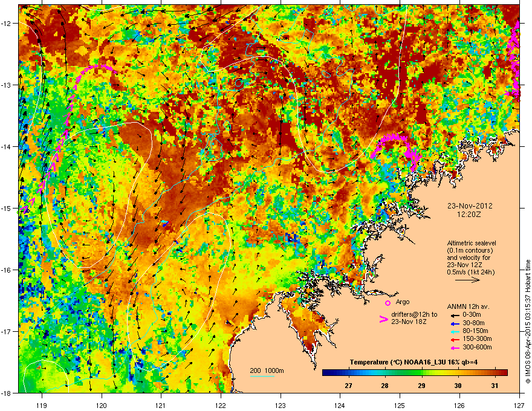Click the latitude axis label -12
532x411 pixels.
coord(7,24)
